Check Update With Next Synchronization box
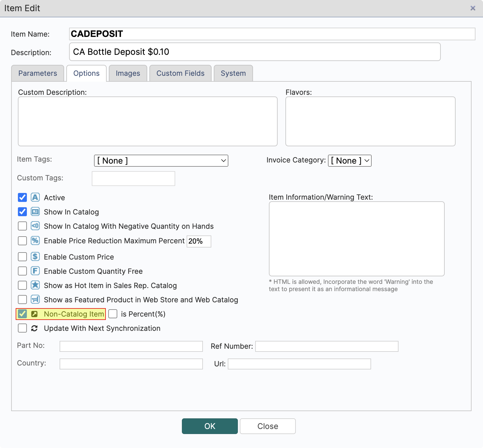This screenshot has width=483, height=448. pos(22,328)
